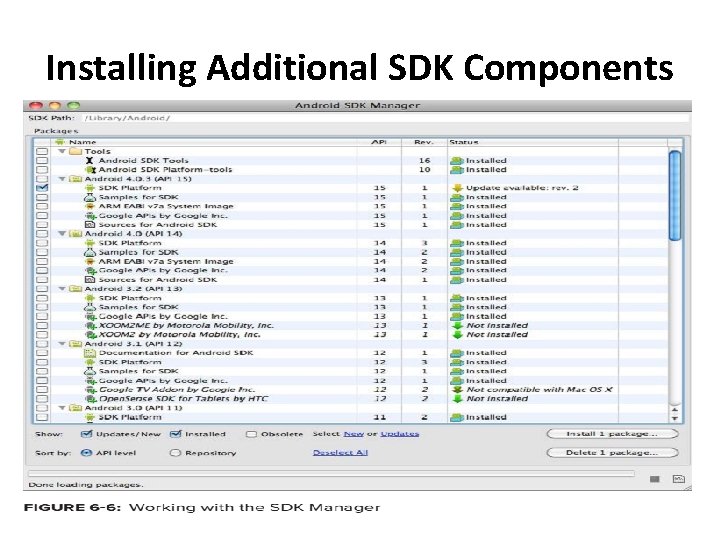Click the SDK Path field /Library/Android/
The image size is (720, 540).
tap(386, 118)
